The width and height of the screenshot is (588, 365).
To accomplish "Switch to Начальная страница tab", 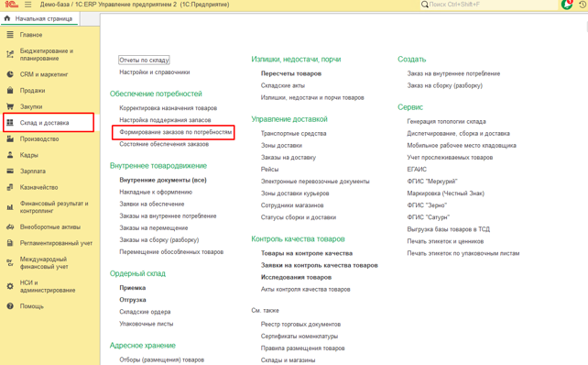I will pos(39,18).
